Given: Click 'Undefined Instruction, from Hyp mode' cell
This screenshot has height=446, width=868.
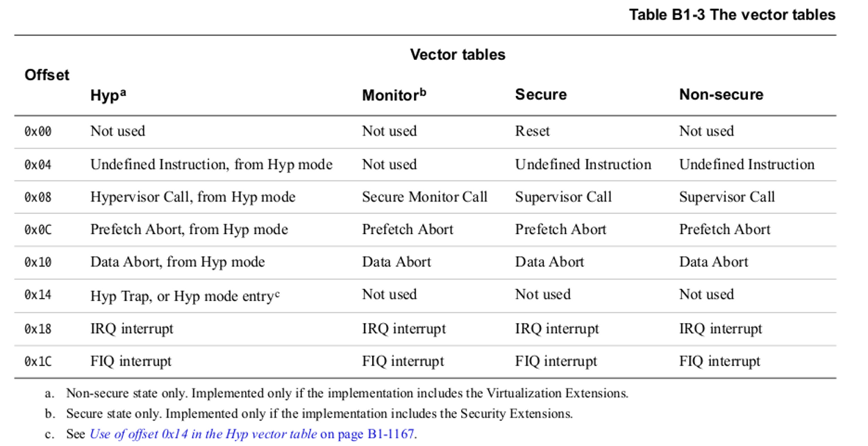Looking at the screenshot, I should 211,165.
